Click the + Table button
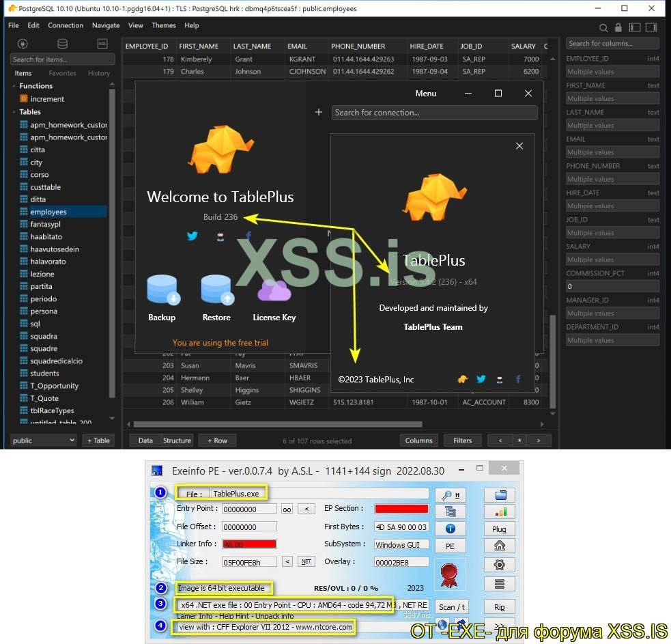The image size is (671, 644). pos(98,440)
